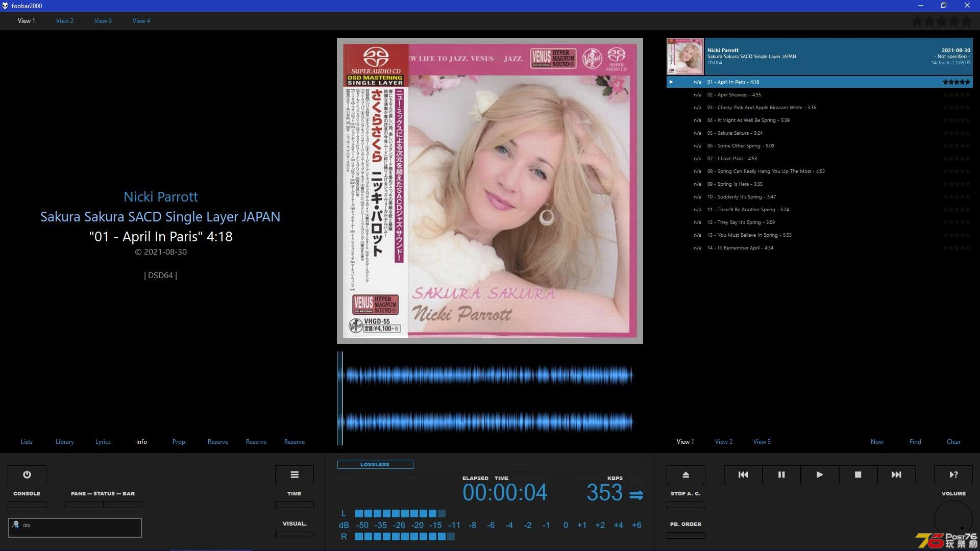Click the elapsed time display 00:00:04

[x=505, y=493]
